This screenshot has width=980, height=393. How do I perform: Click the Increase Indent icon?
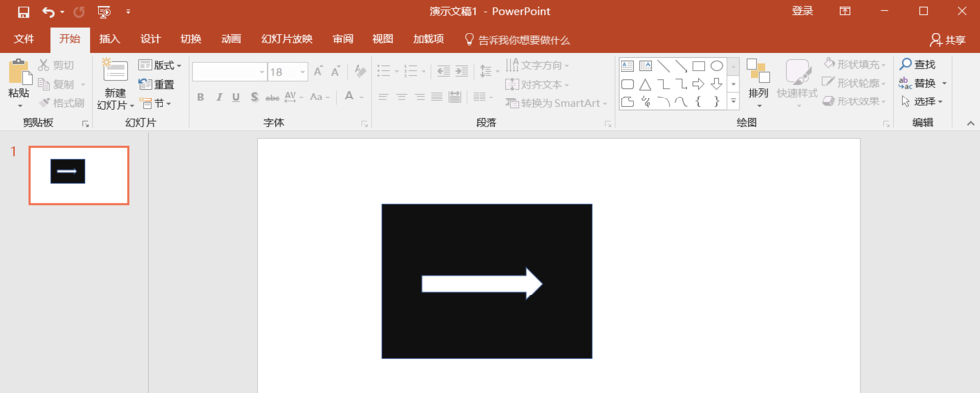pyautogui.click(x=461, y=71)
